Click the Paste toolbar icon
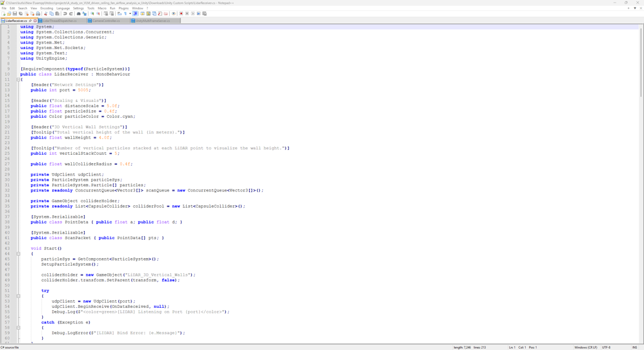 (x=57, y=14)
